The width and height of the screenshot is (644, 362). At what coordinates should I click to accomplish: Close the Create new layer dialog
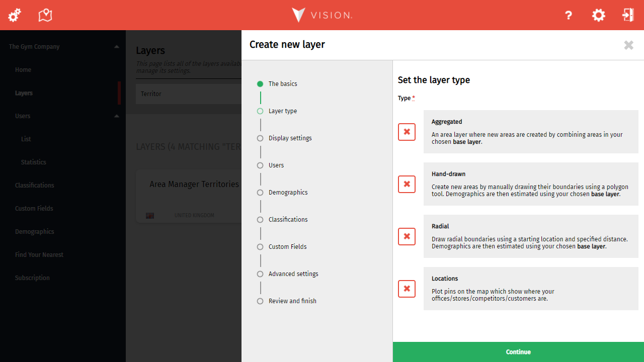pos(628,45)
